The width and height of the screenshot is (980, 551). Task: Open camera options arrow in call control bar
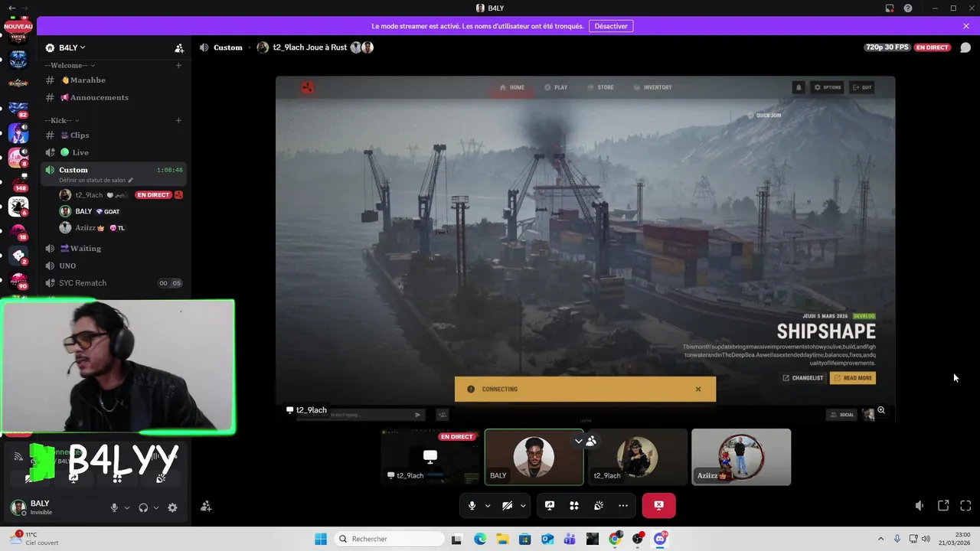(523, 506)
